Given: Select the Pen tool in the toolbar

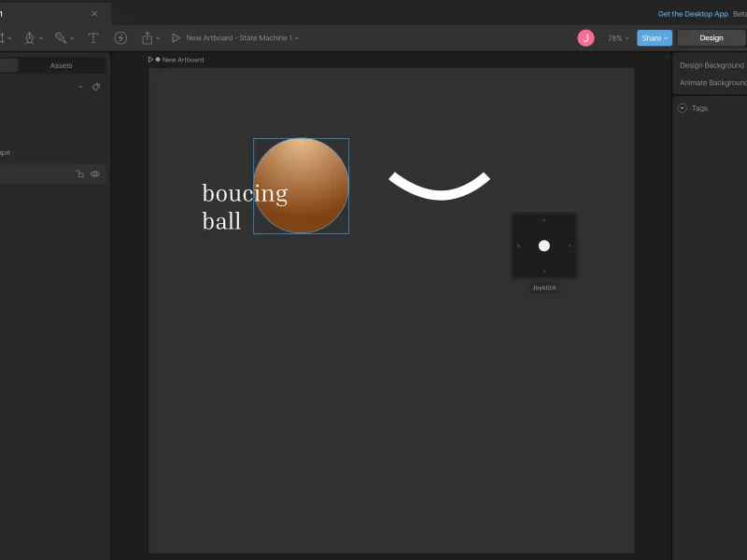Looking at the screenshot, I should click(x=30, y=38).
